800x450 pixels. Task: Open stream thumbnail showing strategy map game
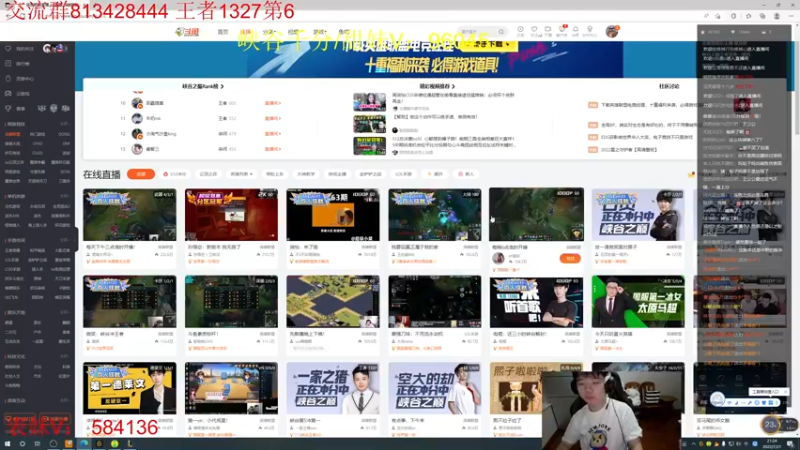point(333,302)
